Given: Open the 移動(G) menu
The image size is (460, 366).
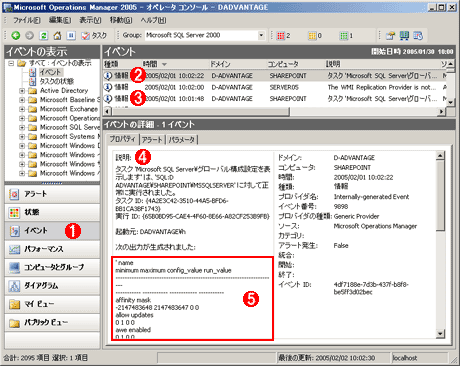Looking at the screenshot, I should tap(121, 20).
